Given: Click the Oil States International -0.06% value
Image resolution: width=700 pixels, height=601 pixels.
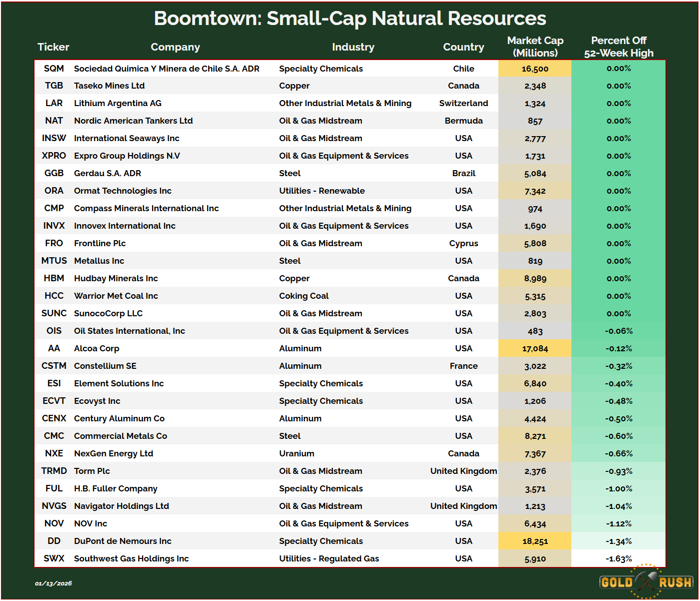Looking at the screenshot, I should (x=618, y=331).
